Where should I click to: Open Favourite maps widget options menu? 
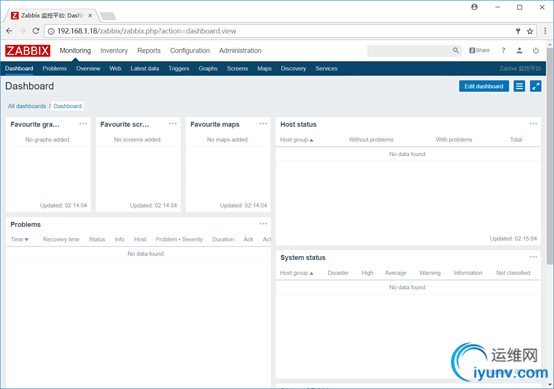point(263,124)
